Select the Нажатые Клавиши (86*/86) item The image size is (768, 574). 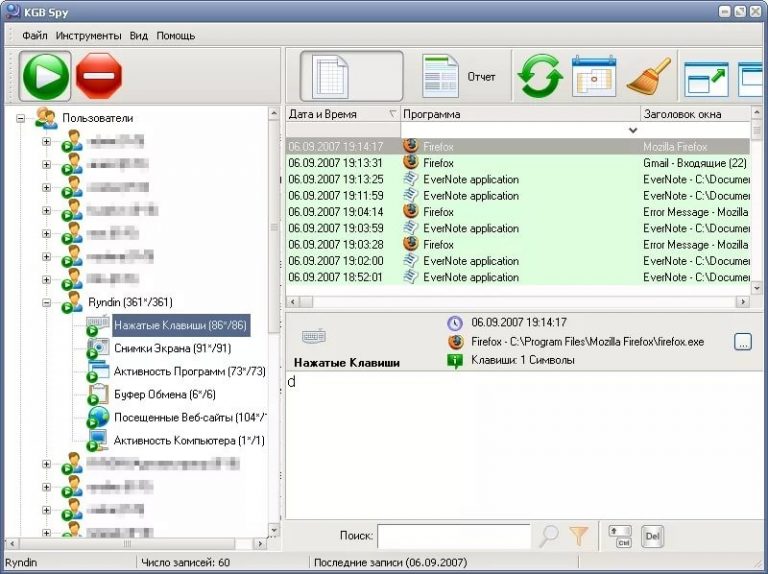pos(181,325)
